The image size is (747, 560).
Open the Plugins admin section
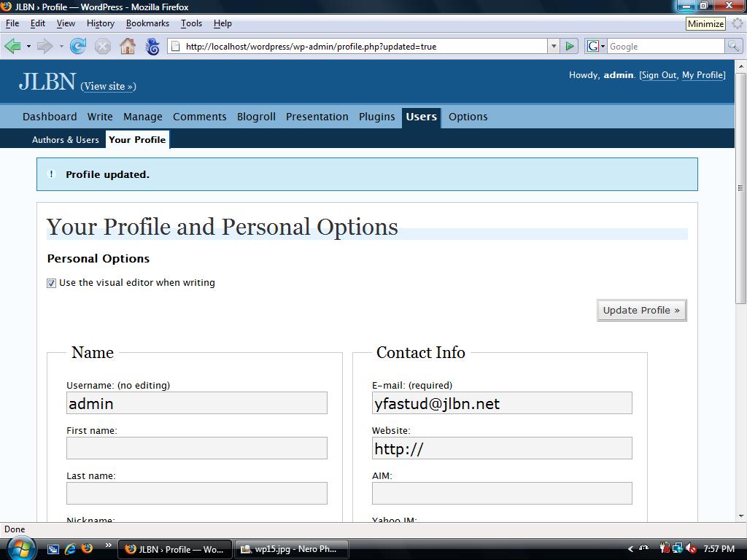(376, 117)
